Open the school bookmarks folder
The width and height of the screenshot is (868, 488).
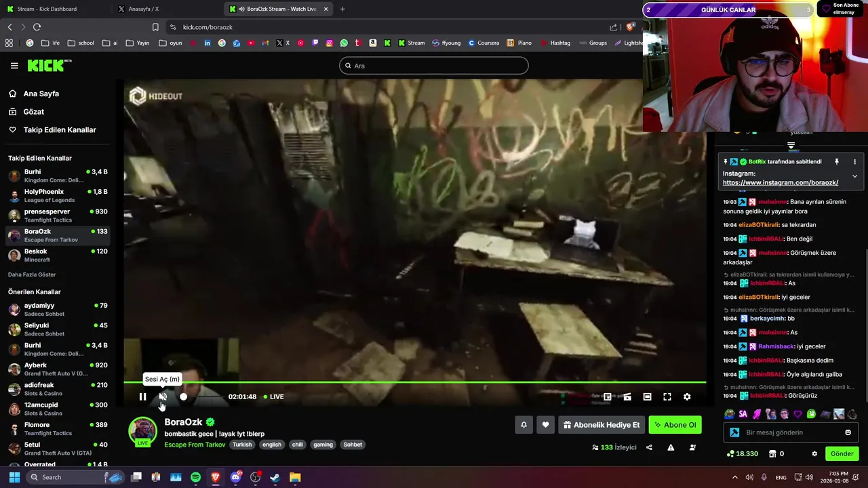coord(81,43)
